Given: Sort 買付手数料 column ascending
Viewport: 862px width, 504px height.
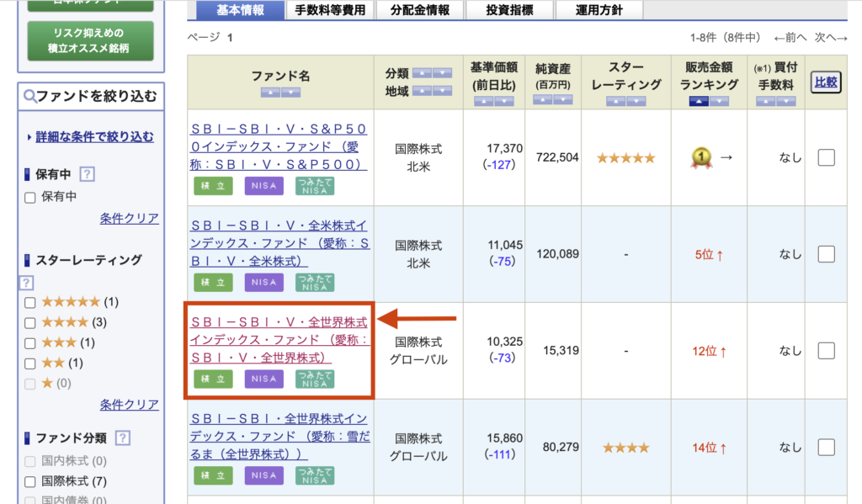Looking at the screenshot, I should [765, 101].
